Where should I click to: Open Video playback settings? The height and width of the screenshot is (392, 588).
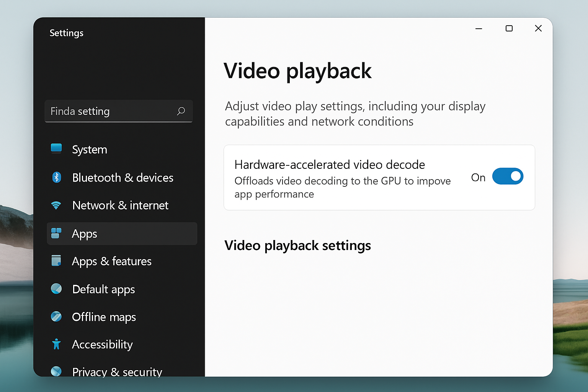pos(298,245)
